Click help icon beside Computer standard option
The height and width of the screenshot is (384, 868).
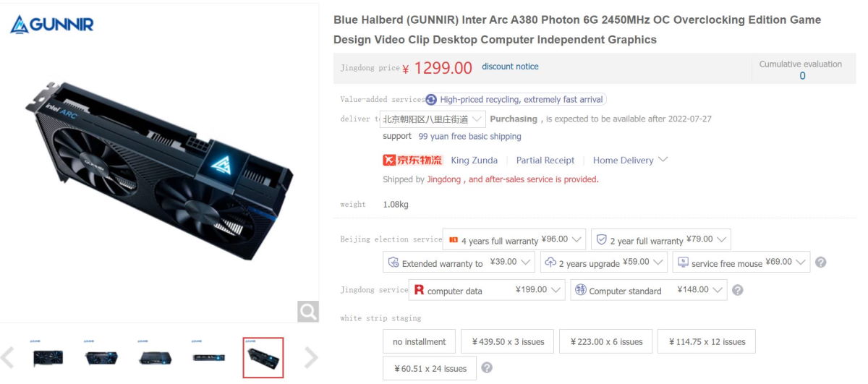point(737,290)
